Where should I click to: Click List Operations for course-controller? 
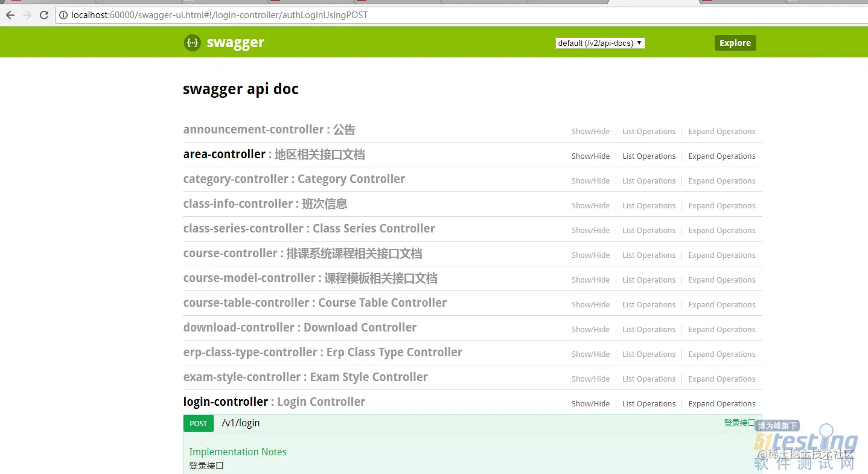[x=649, y=255]
